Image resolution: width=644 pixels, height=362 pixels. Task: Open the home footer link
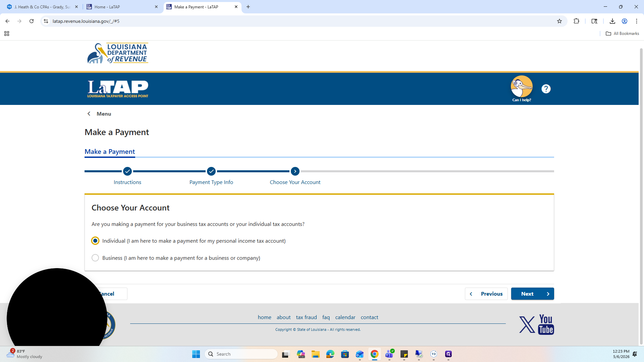265,317
